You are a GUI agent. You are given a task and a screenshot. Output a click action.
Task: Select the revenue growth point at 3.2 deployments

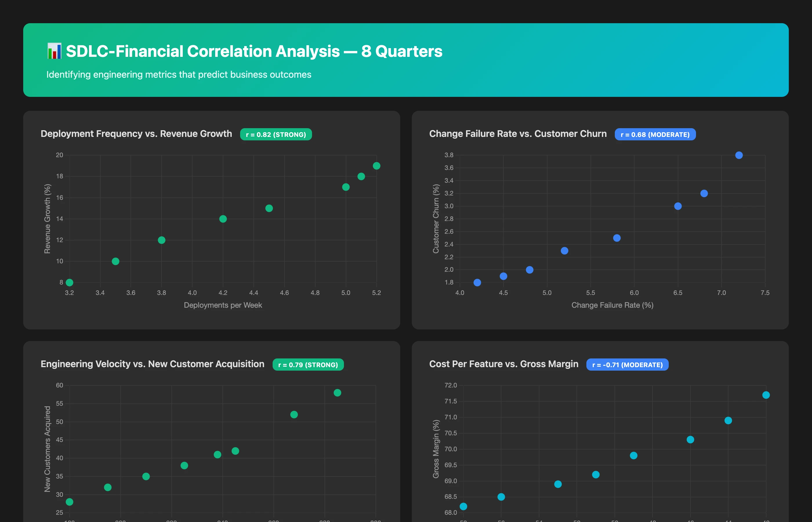pyautogui.click(x=70, y=282)
